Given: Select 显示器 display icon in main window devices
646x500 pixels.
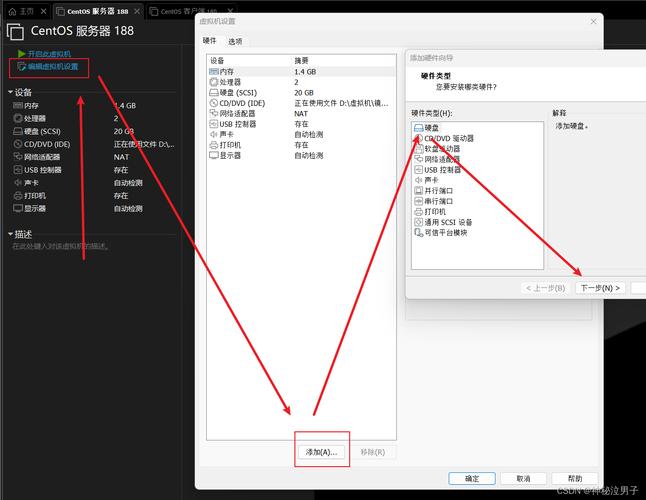Looking at the screenshot, I should pos(18,208).
